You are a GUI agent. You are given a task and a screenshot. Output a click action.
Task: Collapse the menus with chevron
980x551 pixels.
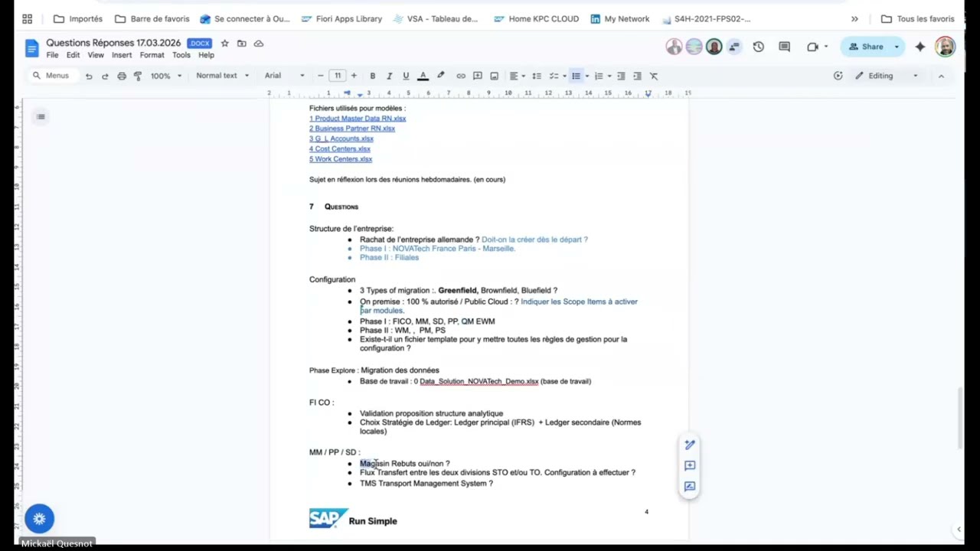coord(941,76)
